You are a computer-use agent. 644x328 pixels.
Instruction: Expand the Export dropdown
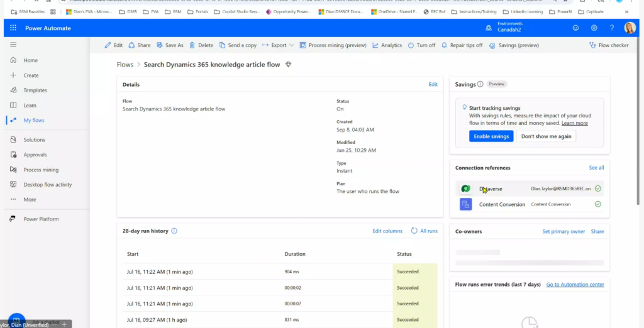(x=278, y=45)
